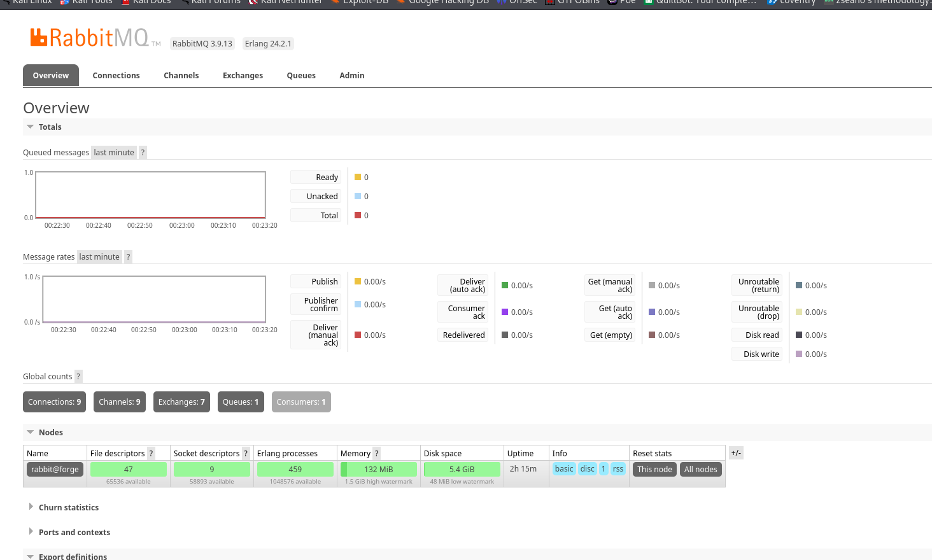The height and width of the screenshot is (560, 932).
Task: Expand the Churn statistics section
Action: coord(68,508)
